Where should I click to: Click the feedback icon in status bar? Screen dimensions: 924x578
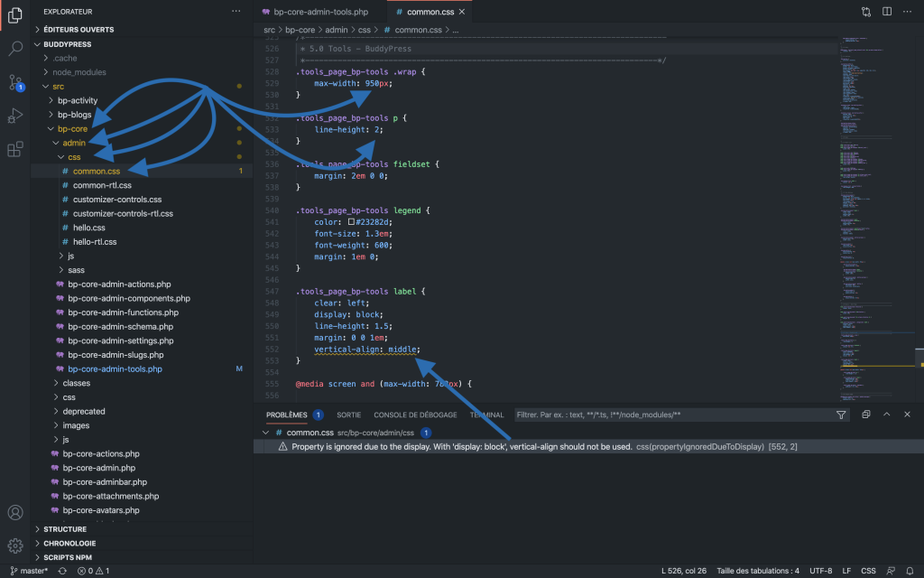891,571
